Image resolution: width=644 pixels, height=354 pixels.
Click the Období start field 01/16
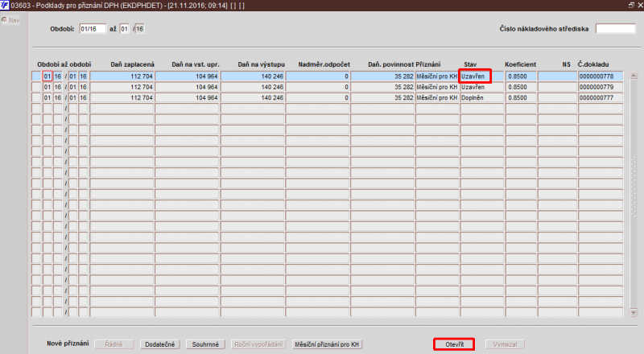(93, 29)
